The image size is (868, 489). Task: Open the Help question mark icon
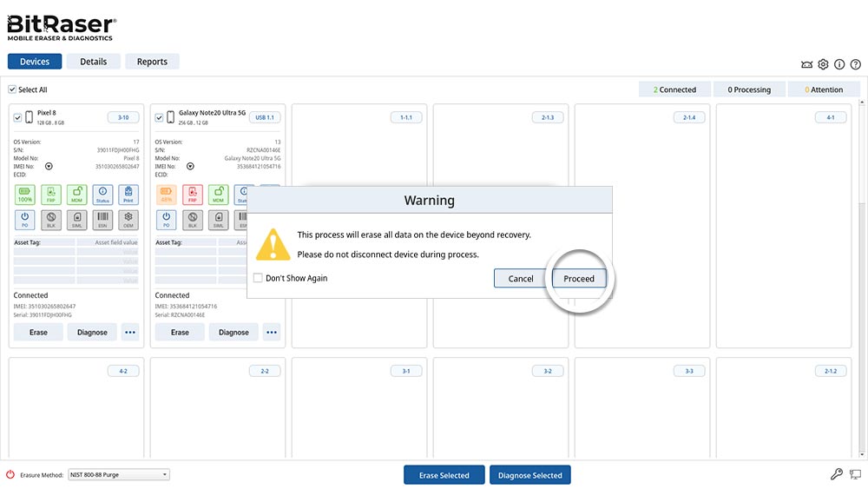(x=855, y=64)
